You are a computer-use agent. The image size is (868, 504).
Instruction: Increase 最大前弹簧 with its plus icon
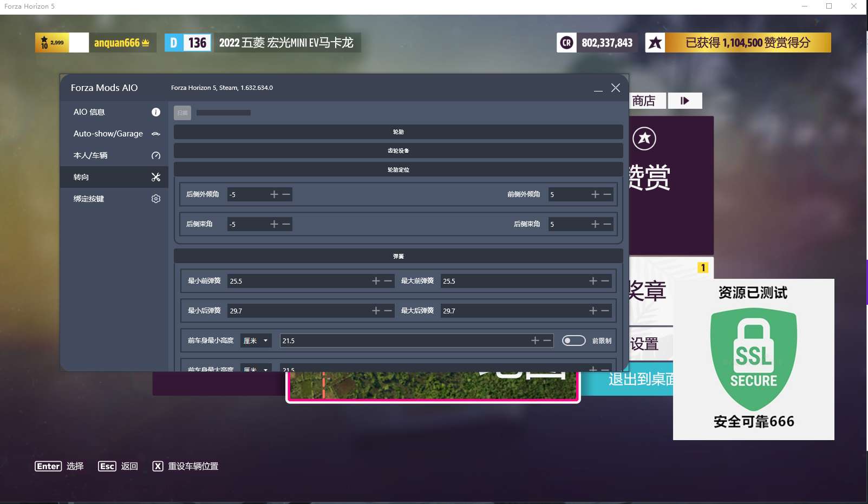[x=593, y=281]
